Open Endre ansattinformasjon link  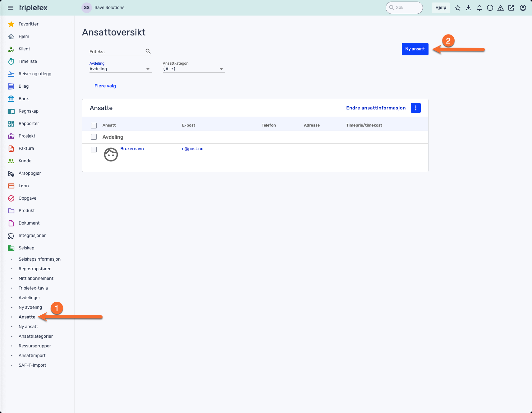376,108
